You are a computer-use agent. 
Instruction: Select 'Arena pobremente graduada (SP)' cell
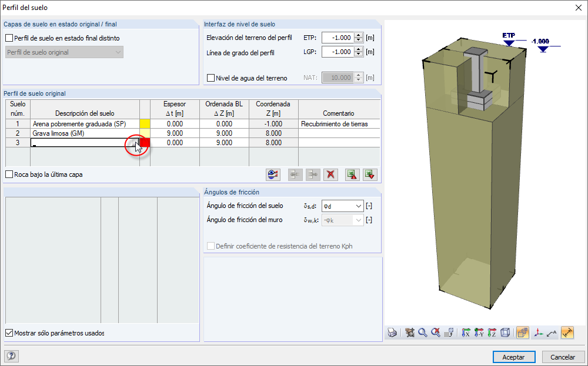(85, 123)
